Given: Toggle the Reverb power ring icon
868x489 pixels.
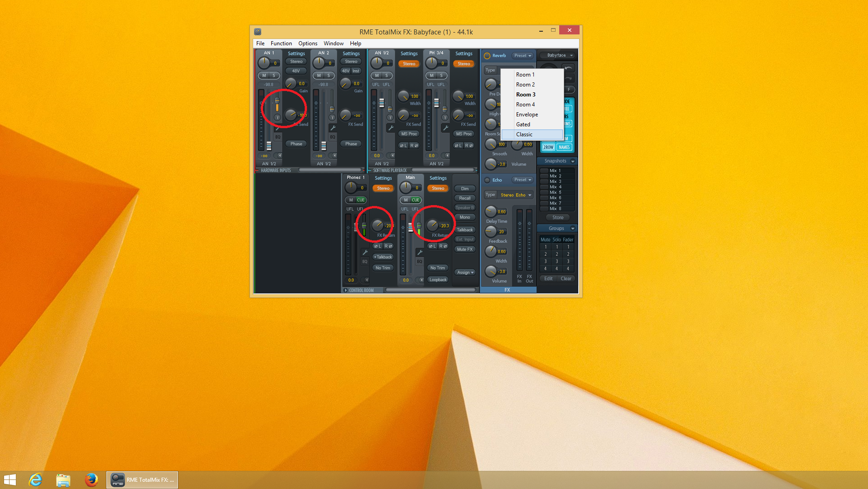Looking at the screenshot, I should (x=487, y=56).
